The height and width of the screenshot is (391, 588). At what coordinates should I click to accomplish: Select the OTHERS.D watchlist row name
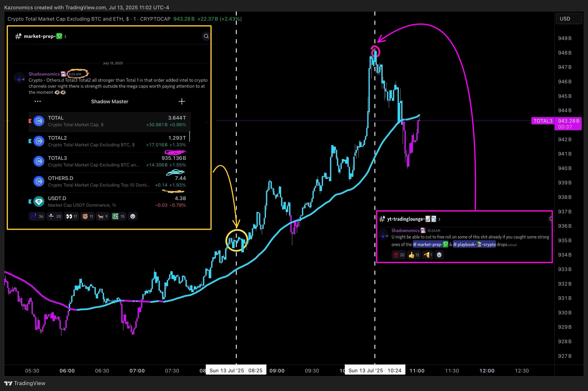(x=61, y=178)
